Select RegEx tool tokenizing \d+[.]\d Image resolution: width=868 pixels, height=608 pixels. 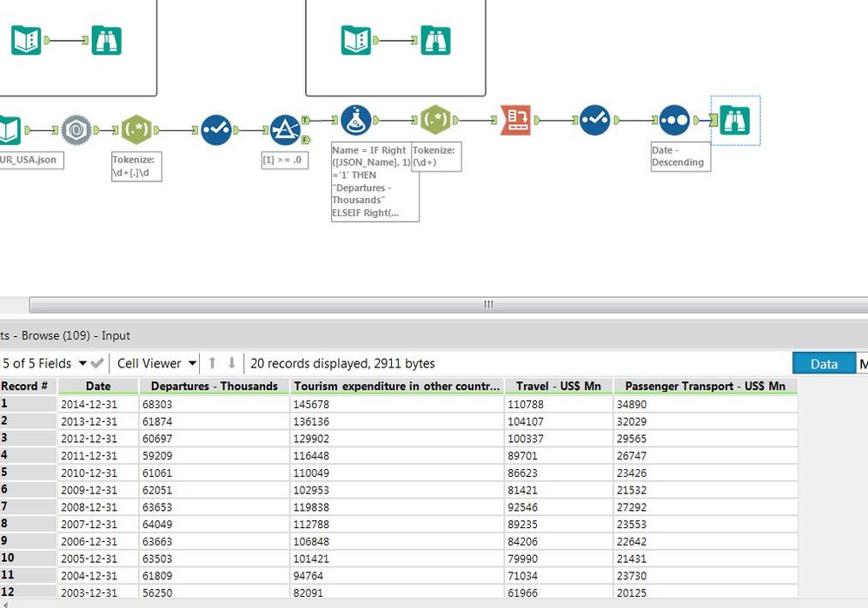click(x=136, y=130)
